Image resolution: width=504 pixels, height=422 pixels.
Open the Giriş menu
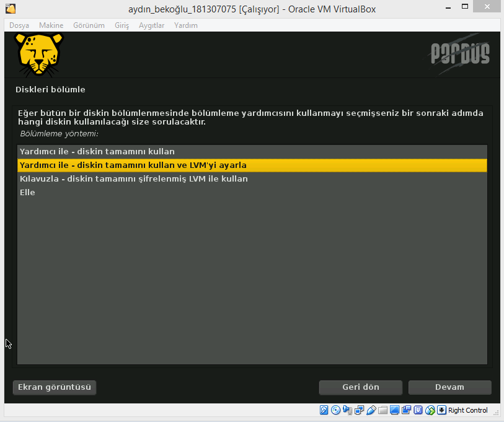(122, 25)
